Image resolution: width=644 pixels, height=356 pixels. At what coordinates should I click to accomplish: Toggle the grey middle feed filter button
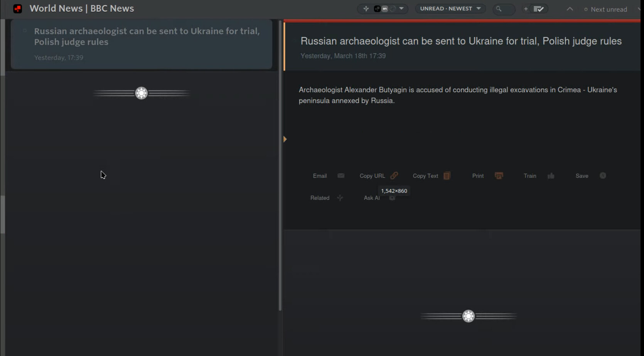(385, 9)
